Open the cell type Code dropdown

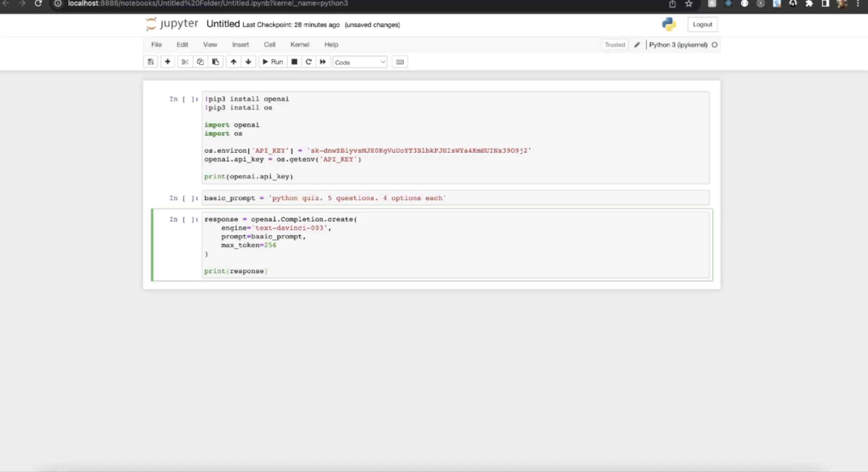tap(360, 62)
